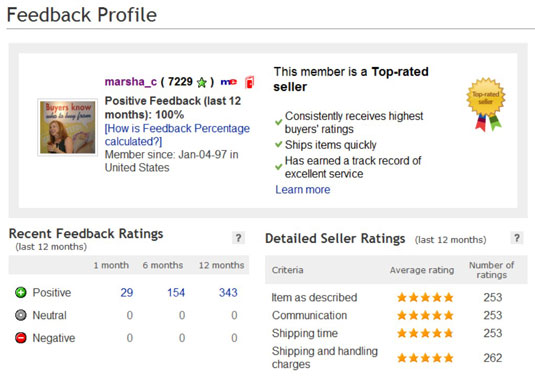Click the seller's profile photo thumbnail
The height and width of the screenshot is (376, 535).
[68, 127]
